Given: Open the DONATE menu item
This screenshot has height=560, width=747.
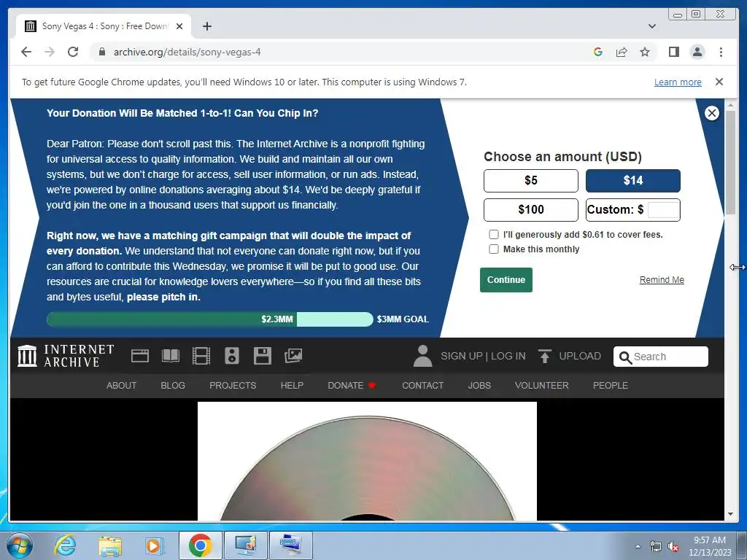Looking at the screenshot, I should point(352,385).
